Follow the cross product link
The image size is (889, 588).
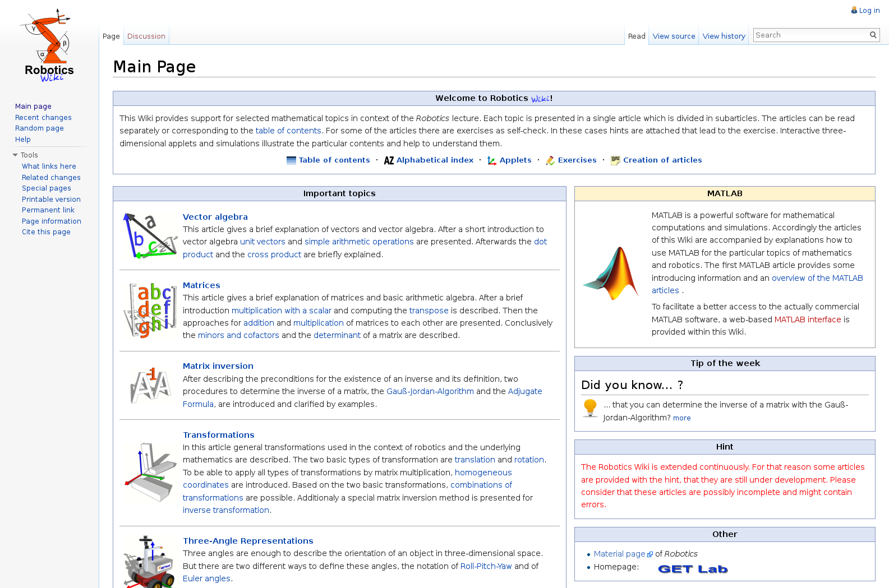pyautogui.click(x=274, y=254)
